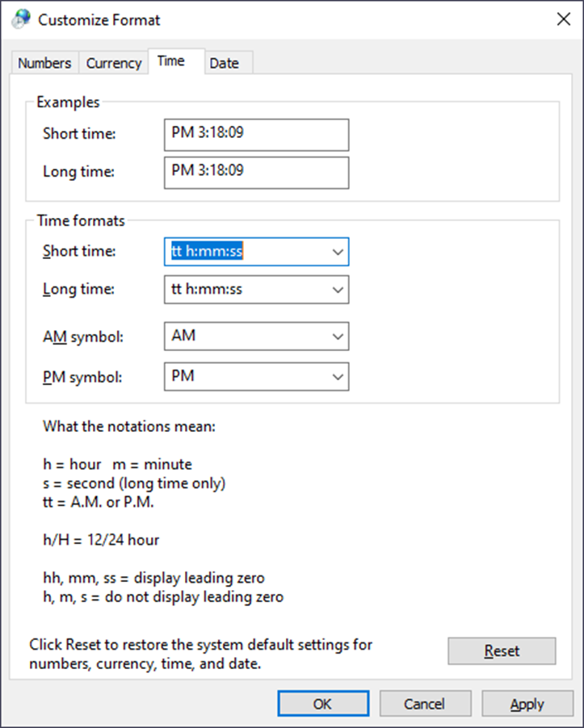Select the Time tab

(170, 61)
